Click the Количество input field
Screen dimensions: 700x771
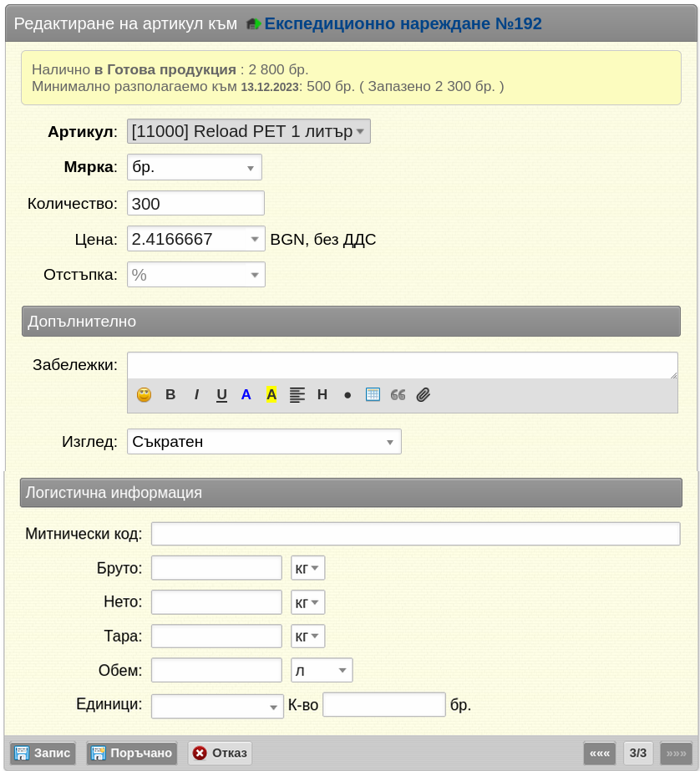point(195,203)
